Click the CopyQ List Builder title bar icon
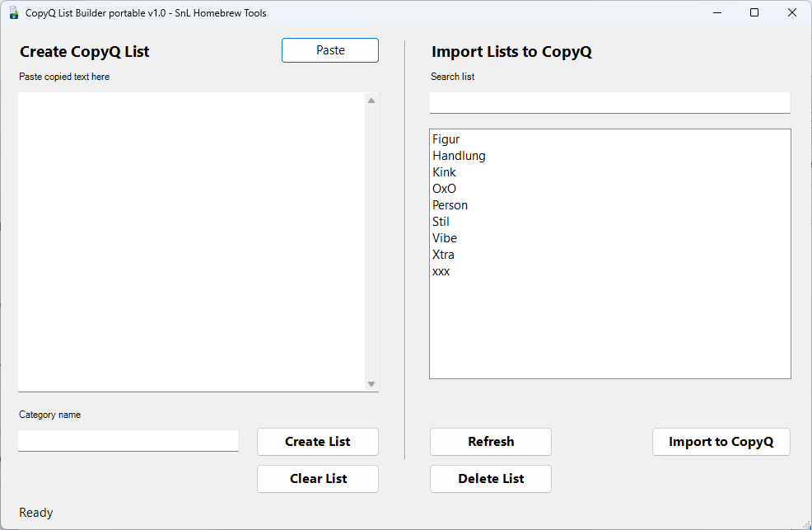The height and width of the screenshot is (530, 812). [14, 13]
